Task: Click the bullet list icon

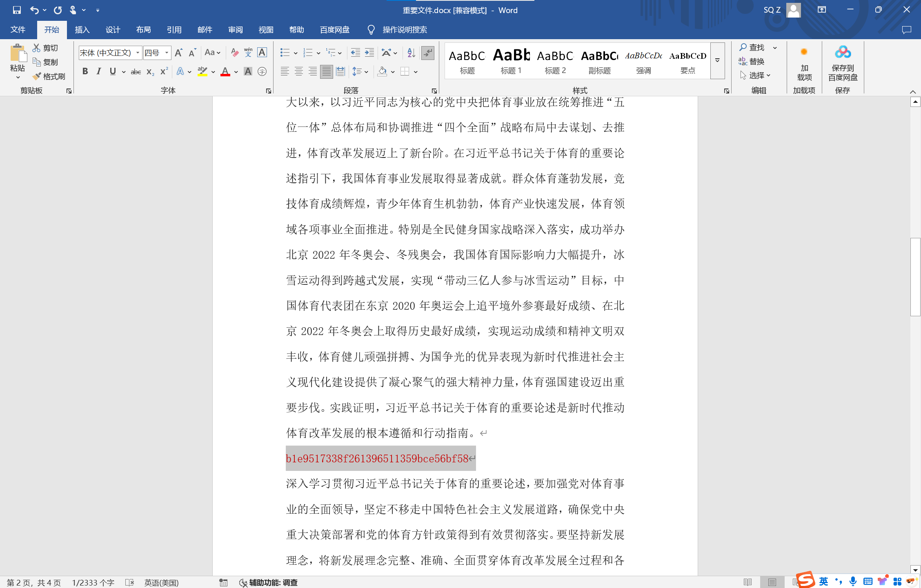Action: 285,52
